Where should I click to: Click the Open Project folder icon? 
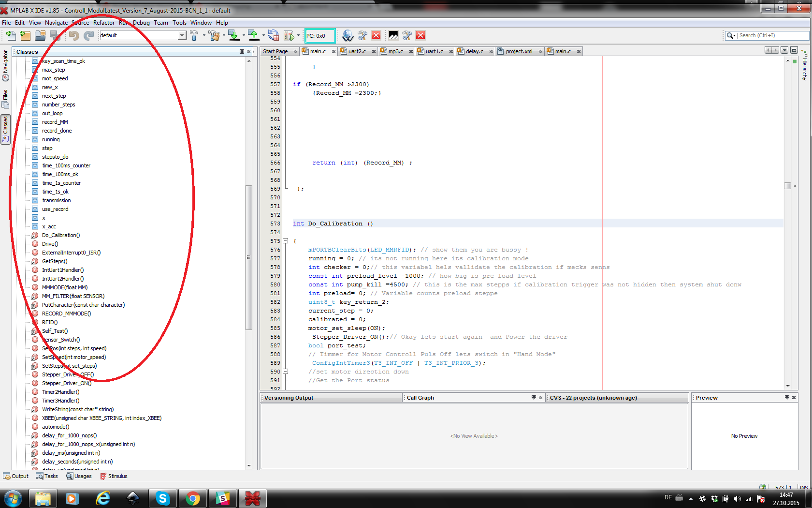coord(40,35)
